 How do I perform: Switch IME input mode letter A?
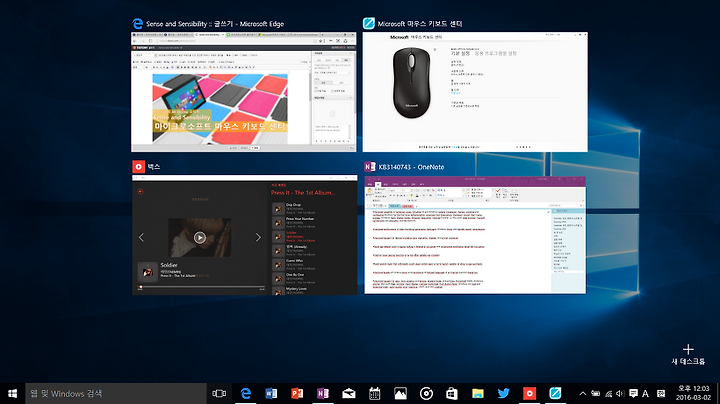click(x=645, y=393)
